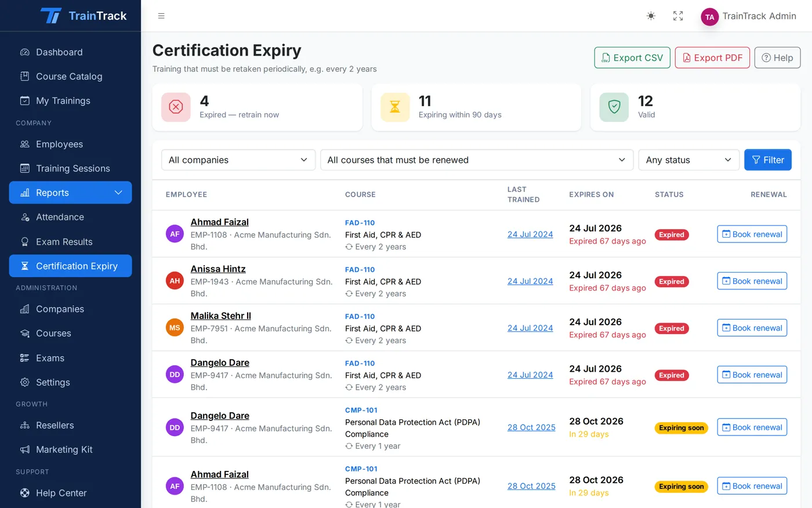Click the Certification Expiry hourglass icon
The width and height of the screenshot is (812, 508).
25,266
